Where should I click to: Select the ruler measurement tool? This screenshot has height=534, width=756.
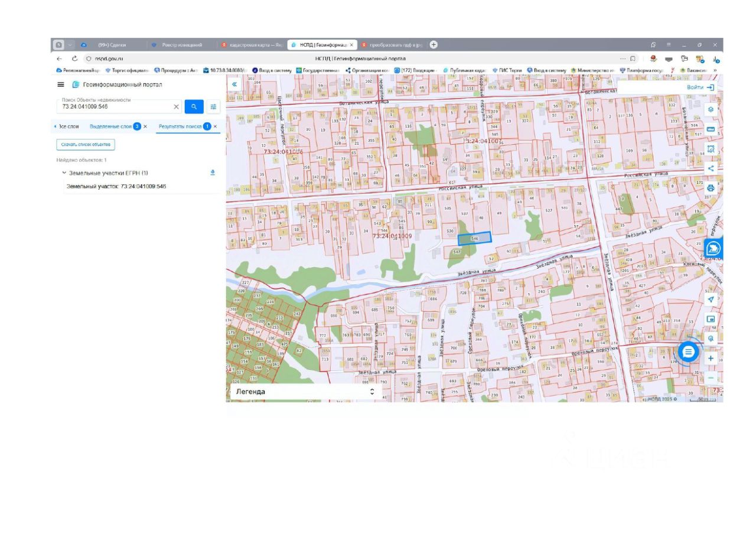(711, 129)
